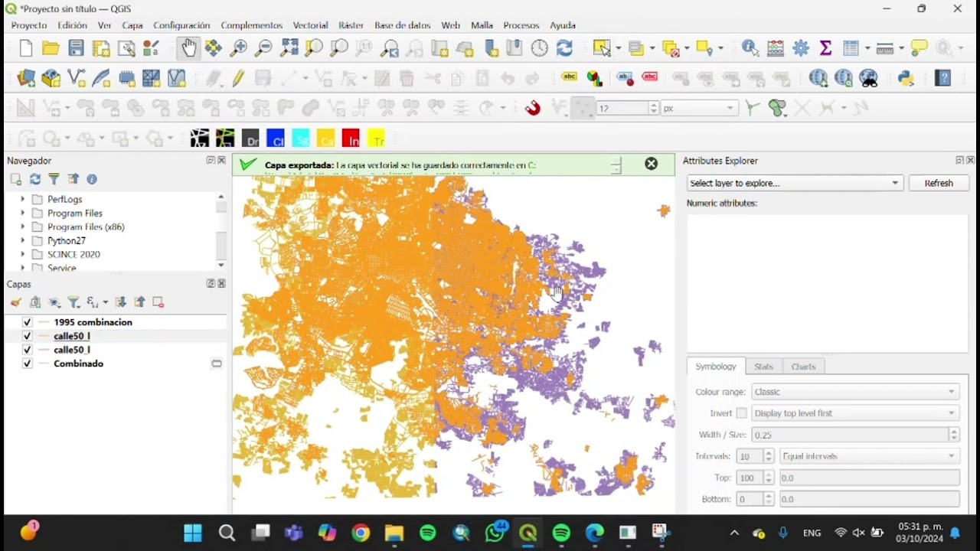Expand the Python27 folder node
Image resolution: width=980 pixels, height=551 pixels.
coord(22,240)
